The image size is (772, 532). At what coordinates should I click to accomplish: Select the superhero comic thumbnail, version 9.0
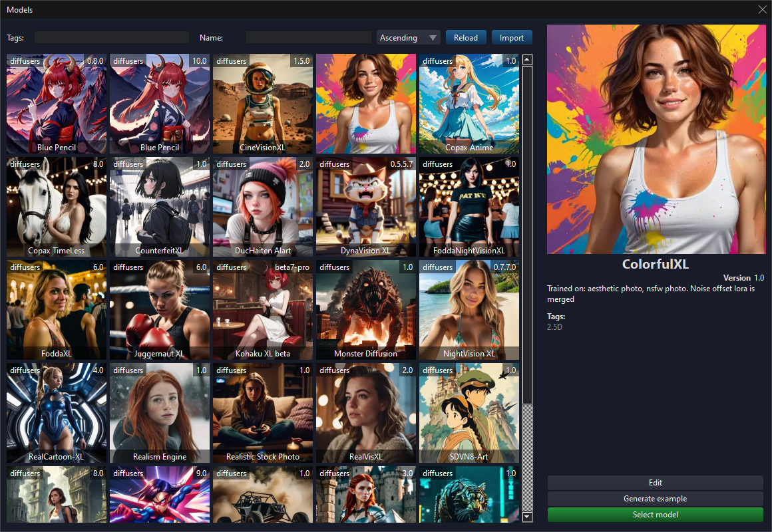(160, 495)
